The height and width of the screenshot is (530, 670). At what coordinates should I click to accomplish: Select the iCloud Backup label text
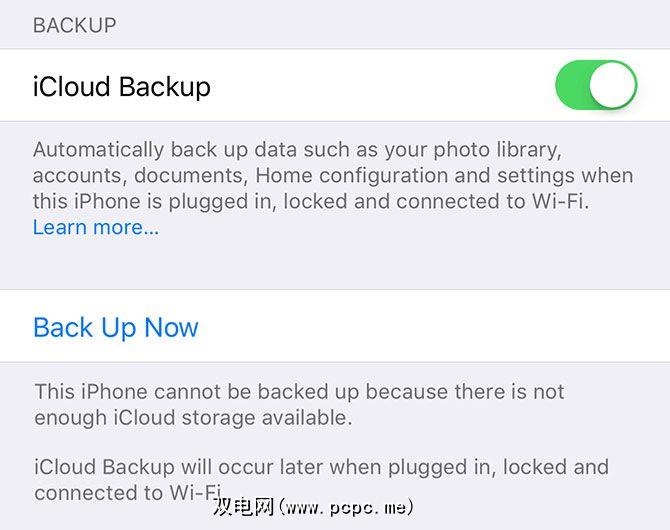click(x=122, y=87)
